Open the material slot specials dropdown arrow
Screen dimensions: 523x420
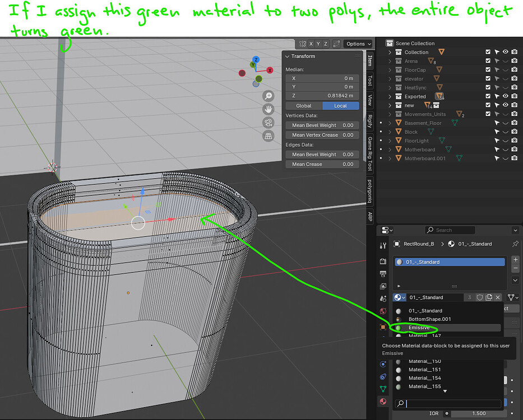tap(515, 280)
